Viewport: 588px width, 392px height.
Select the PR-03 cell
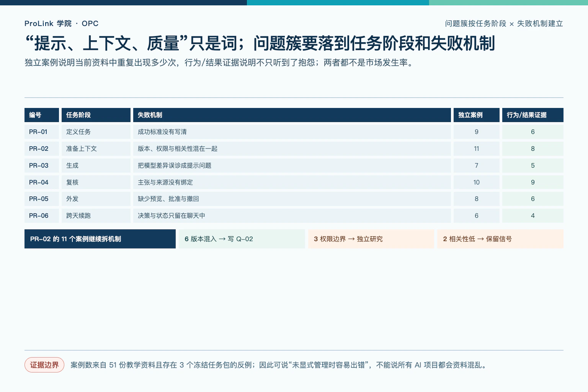[42, 165]
